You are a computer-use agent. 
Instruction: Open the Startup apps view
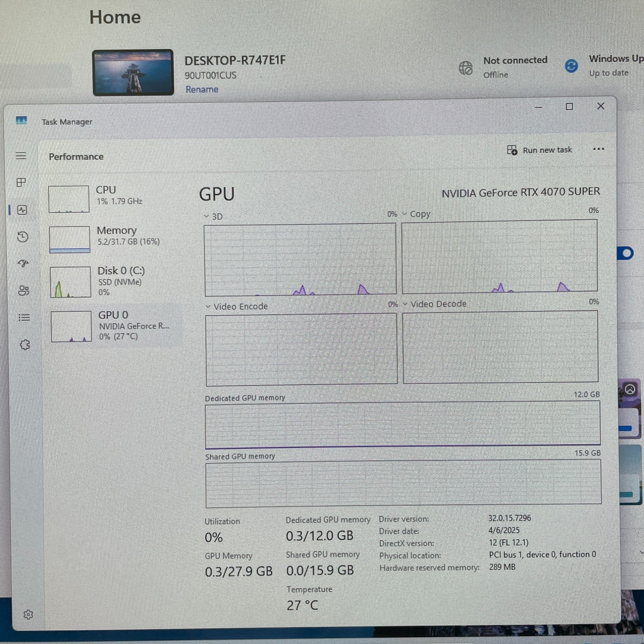coord(24,263)
